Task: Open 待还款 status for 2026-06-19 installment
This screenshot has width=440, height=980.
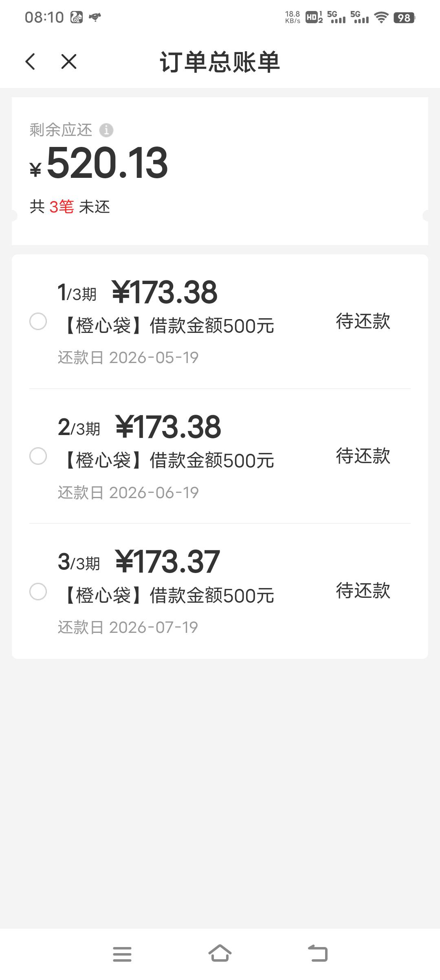Action: click(363, 456)
